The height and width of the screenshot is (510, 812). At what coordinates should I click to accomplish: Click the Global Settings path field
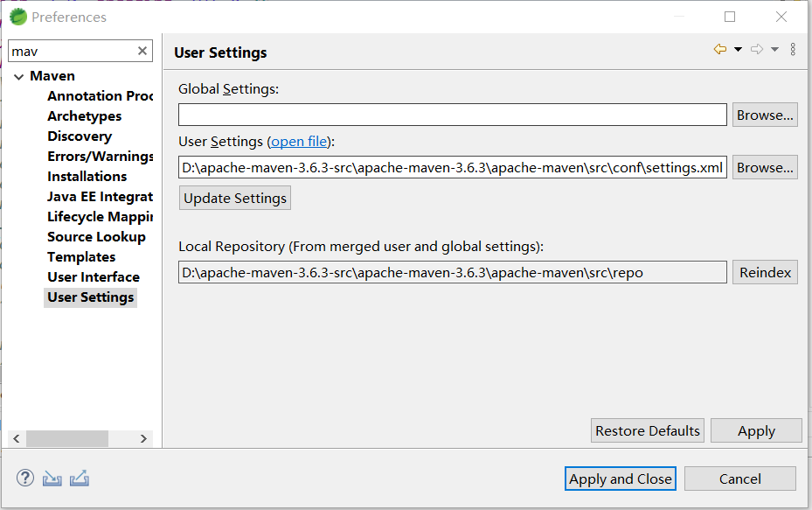click(453, 115)
